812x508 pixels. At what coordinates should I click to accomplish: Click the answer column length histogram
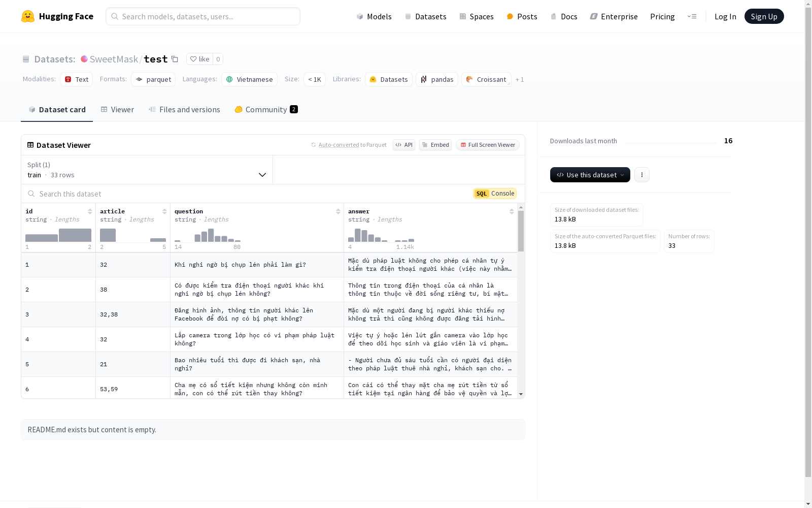pyautogui.click(x=381, y=235)
